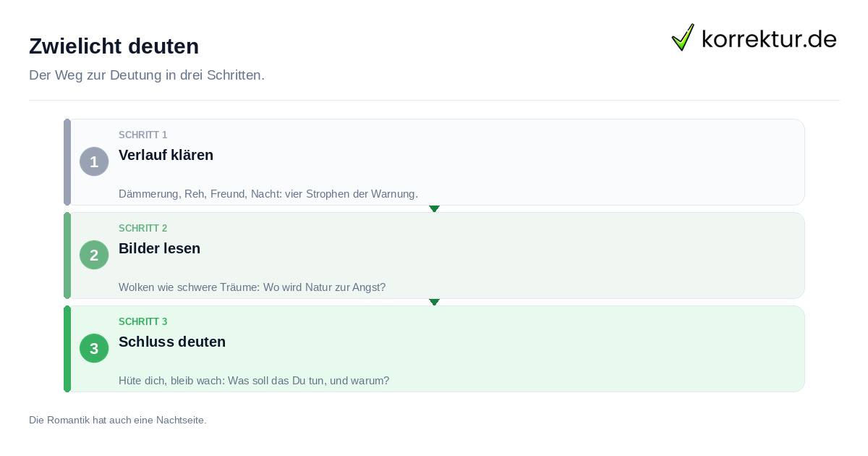The width and height of the screenshot is (868, 456).
Task: Click the arrow between step 2 and 3
Action: (x=434, y=302)
